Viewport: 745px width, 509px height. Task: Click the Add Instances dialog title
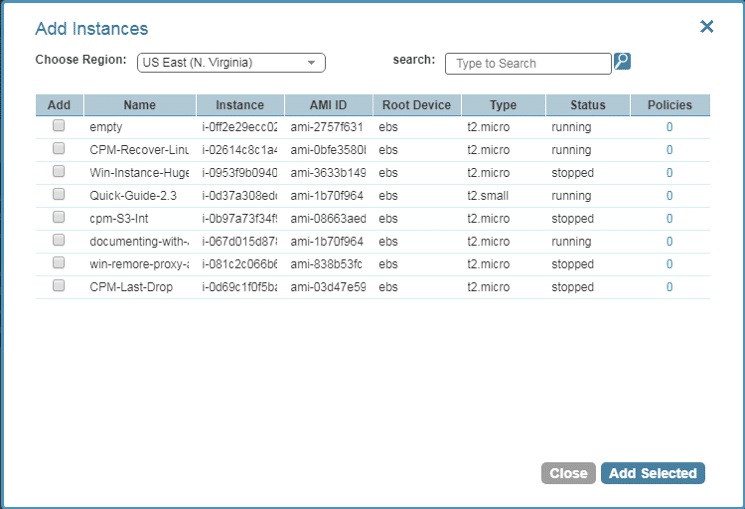pos(92,29)
